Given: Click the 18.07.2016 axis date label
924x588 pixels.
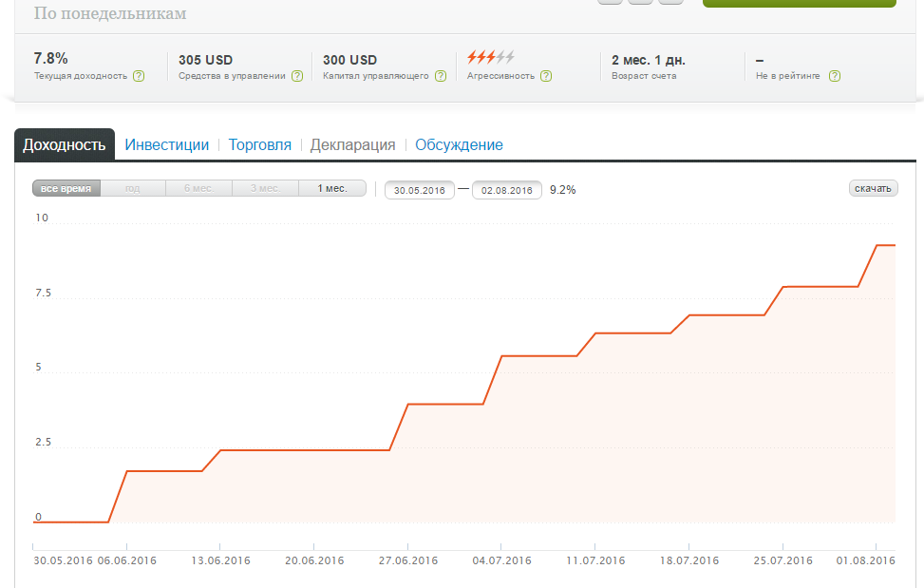Looking at the screenshot, I should 689,560.
